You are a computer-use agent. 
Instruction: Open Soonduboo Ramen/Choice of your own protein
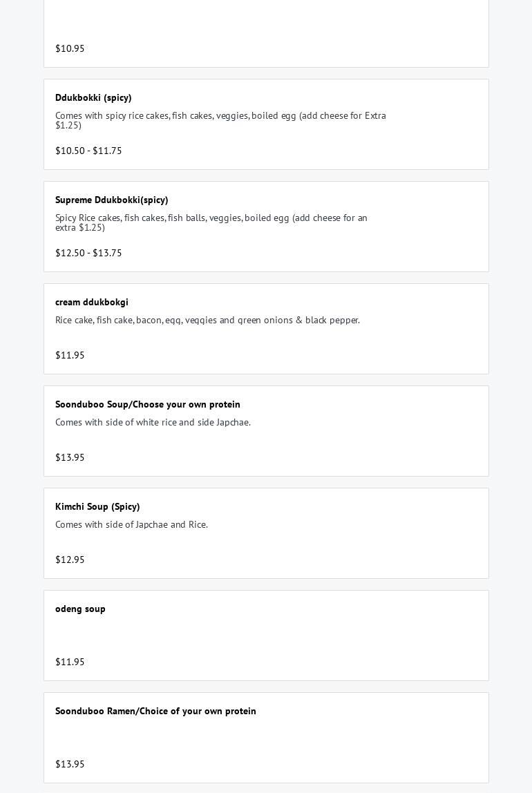click(266, 737)
